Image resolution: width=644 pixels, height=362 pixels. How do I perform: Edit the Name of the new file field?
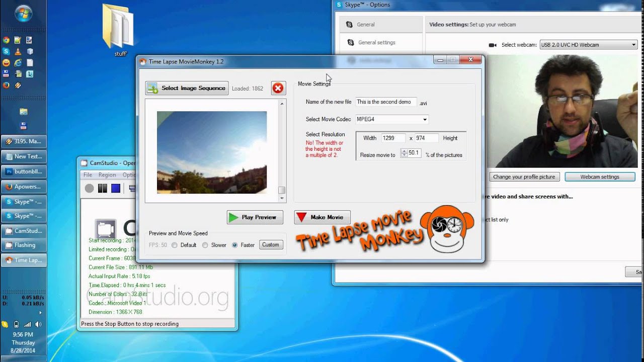click(386, 102)
